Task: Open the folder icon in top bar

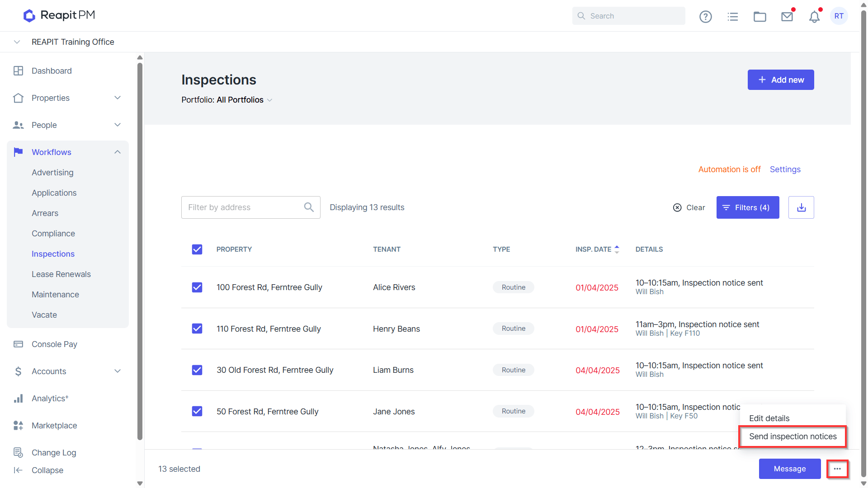Action: coord(759,17)
